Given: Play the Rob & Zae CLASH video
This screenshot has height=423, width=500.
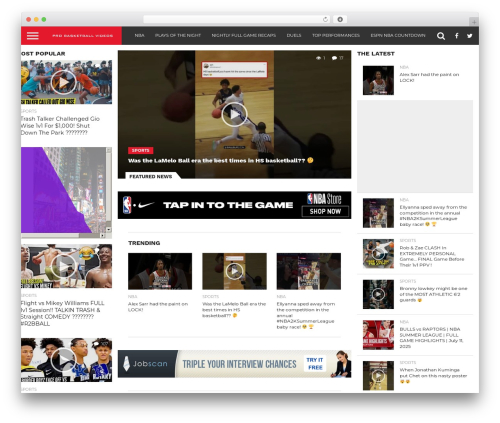Looking at the screenshot, I should point(378,254).
